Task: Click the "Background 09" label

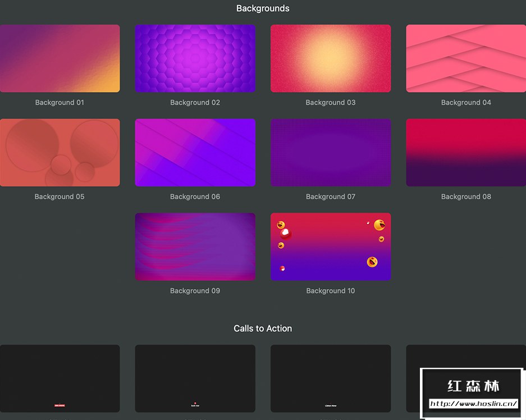Action: point(195,291)
